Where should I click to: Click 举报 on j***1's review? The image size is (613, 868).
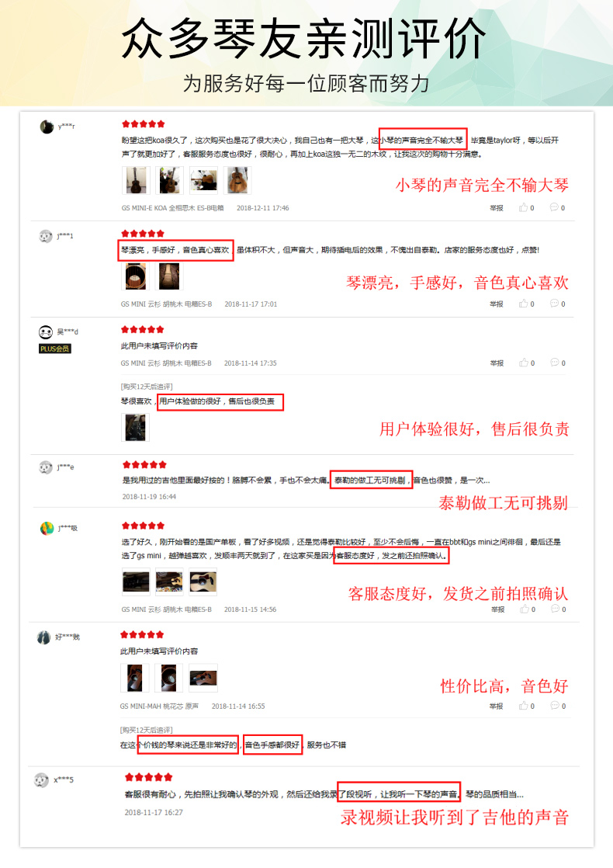click(497, 304)
